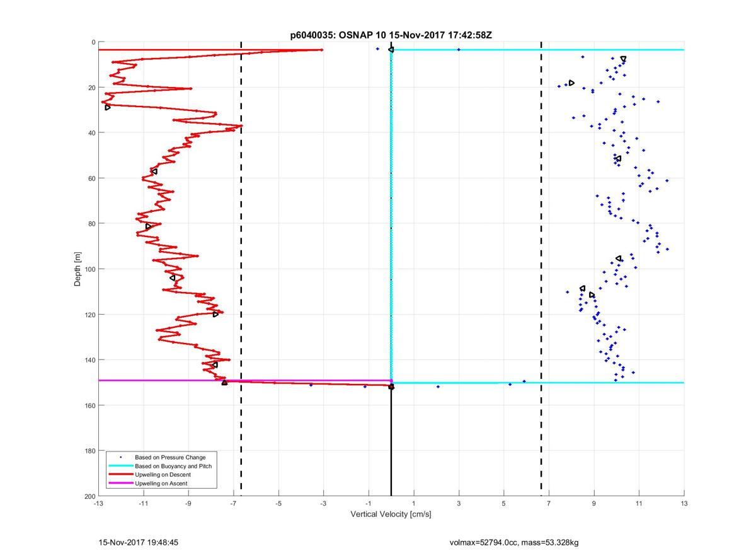Click the x-axis tick label 3

459,504
